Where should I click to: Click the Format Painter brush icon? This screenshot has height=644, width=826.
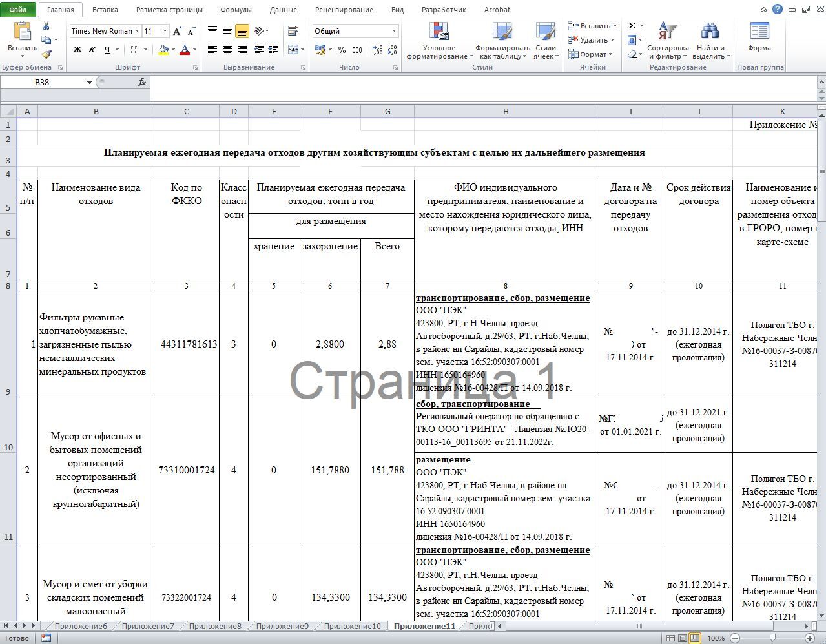pyautogui.click(x=46, y=55)
